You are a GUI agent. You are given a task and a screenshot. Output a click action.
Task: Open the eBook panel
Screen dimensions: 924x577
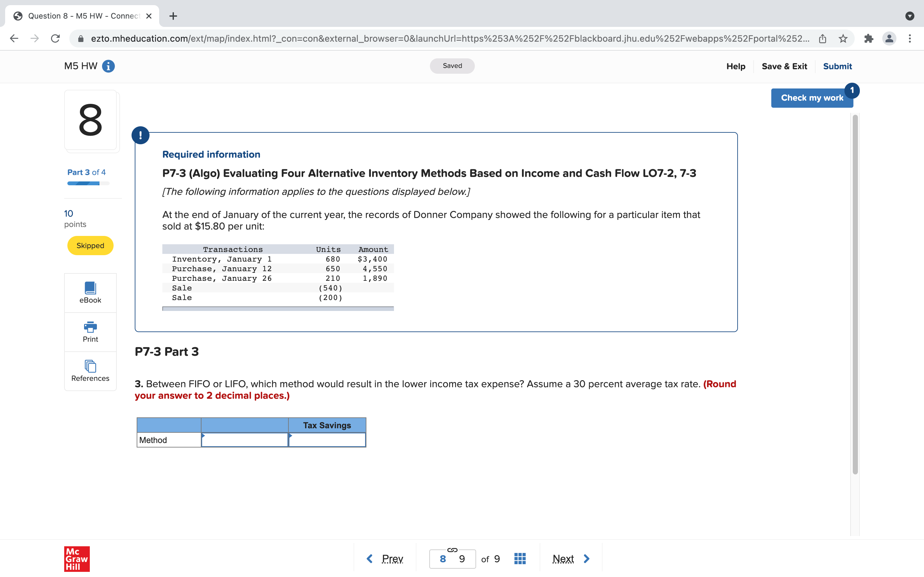tap(90, 292)
